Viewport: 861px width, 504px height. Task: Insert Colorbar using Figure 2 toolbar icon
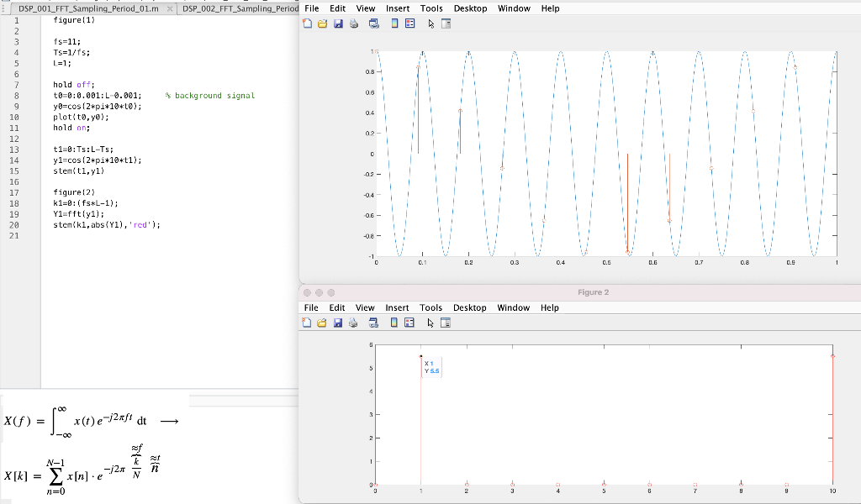click(394, 323)
